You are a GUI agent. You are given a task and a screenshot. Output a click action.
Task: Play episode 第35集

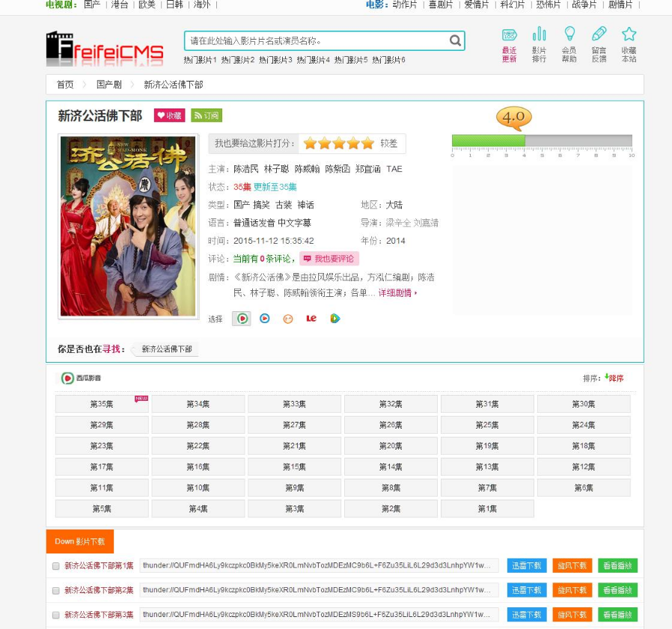pyautogui.click(x=102, y=404)
